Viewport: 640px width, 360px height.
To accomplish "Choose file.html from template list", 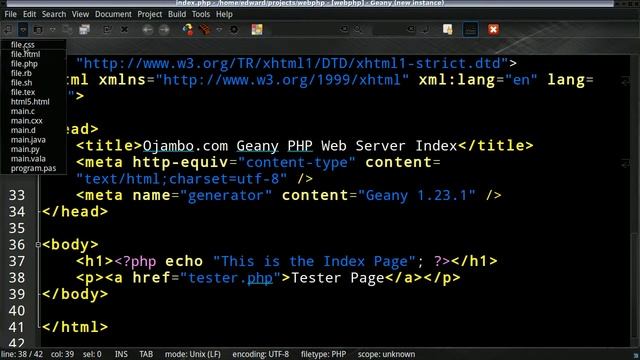I will point(33,54).
